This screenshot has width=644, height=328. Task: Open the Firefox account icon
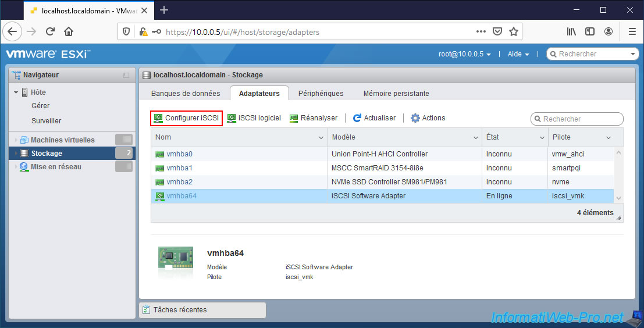click(x=609, y=31)
